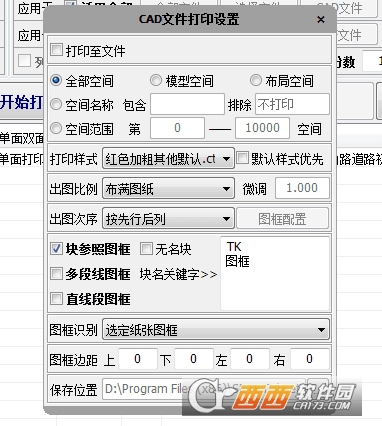Click the 微调 field showing 1.000
Screen dimensions: 382x426
[x=302, y=188]
